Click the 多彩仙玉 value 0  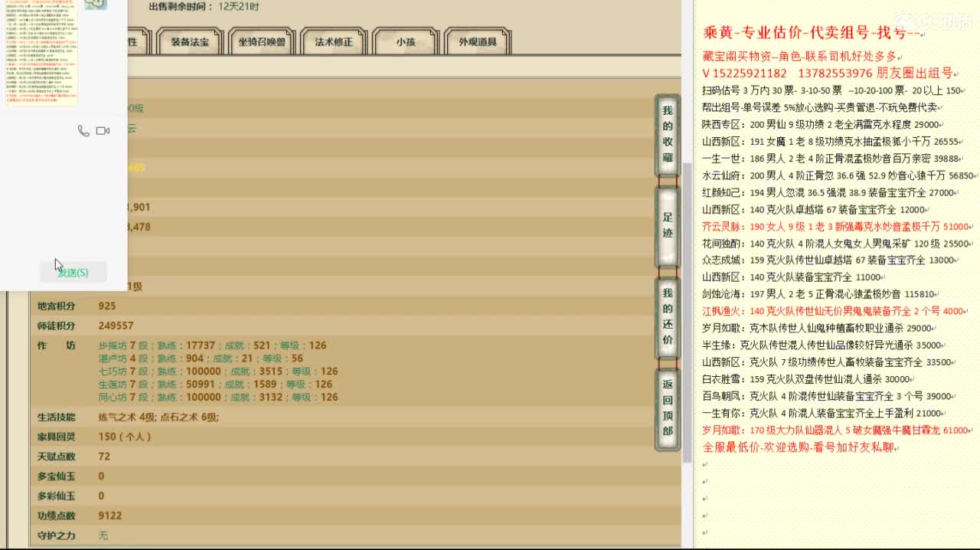pyautogui.click(x=101, y=496)
